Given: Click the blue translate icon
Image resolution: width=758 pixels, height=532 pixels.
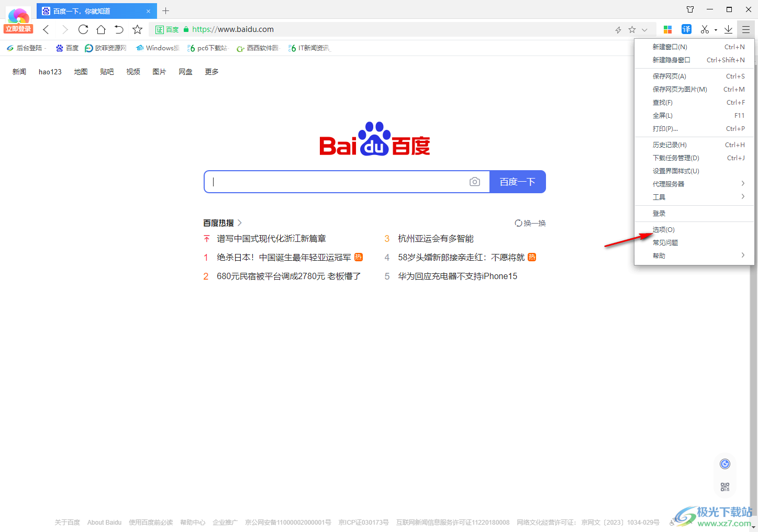Looking at the screenshot, I should point(686,29).
